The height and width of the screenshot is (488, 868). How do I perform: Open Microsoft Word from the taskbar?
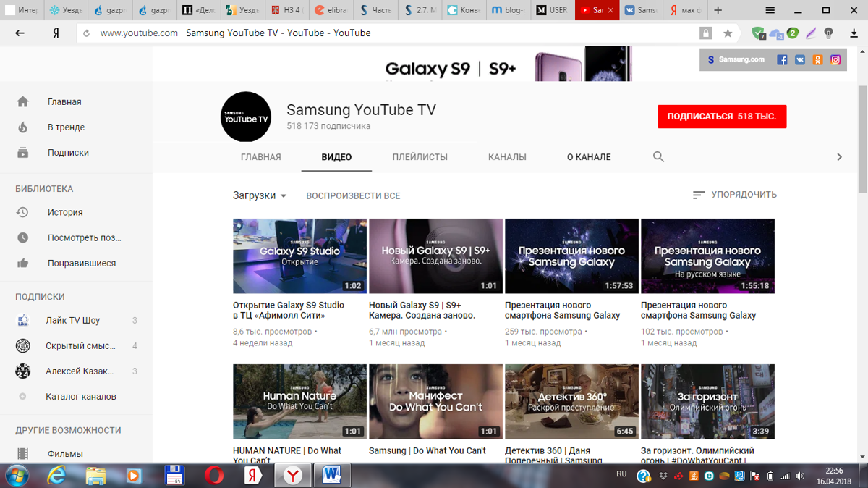(332, 476)
